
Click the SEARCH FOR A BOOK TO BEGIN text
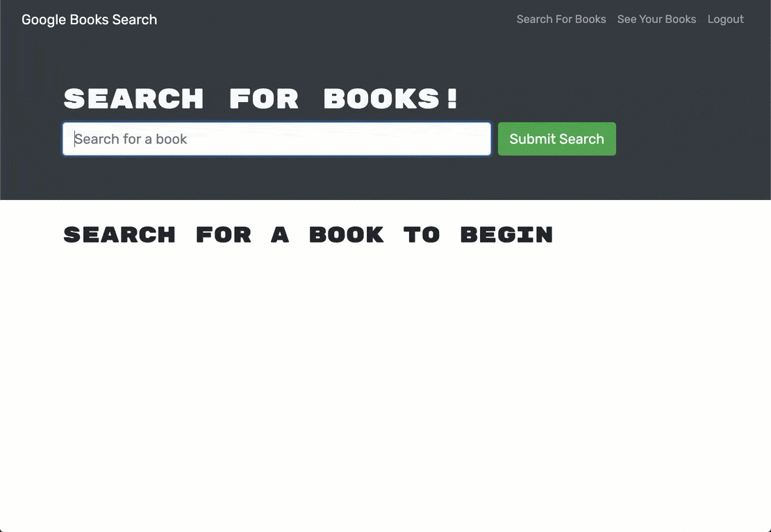tap(308, 235)
